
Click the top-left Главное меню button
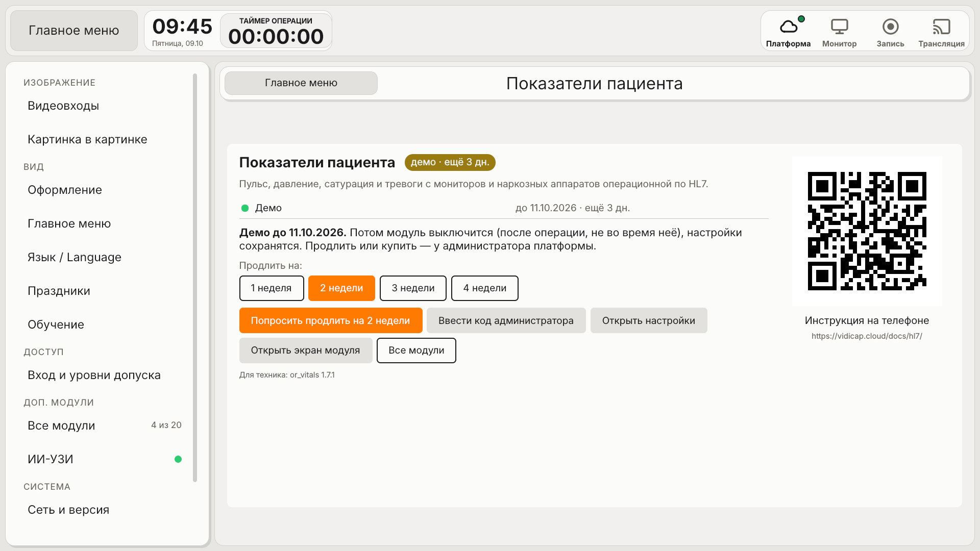(74, 31)
